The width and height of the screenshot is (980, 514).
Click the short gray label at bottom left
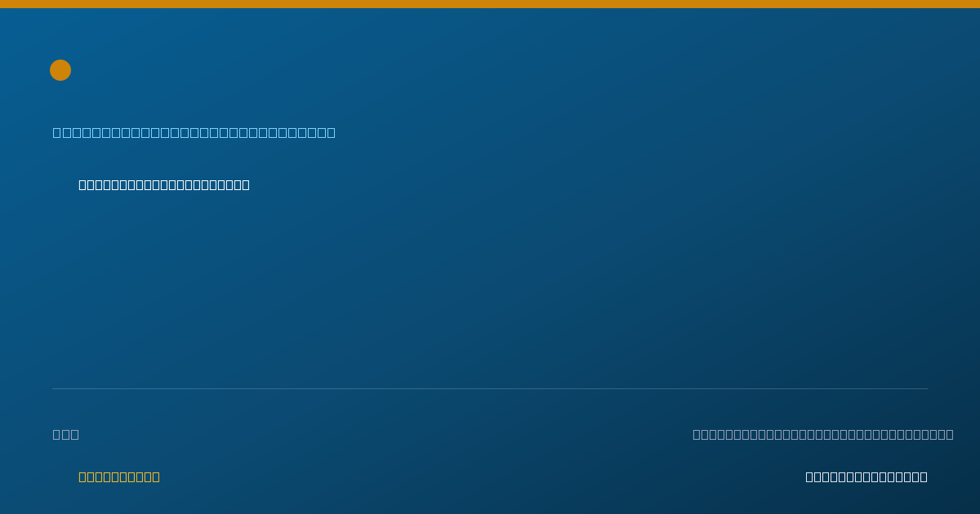pyautogui.click(x=65, y=434)
